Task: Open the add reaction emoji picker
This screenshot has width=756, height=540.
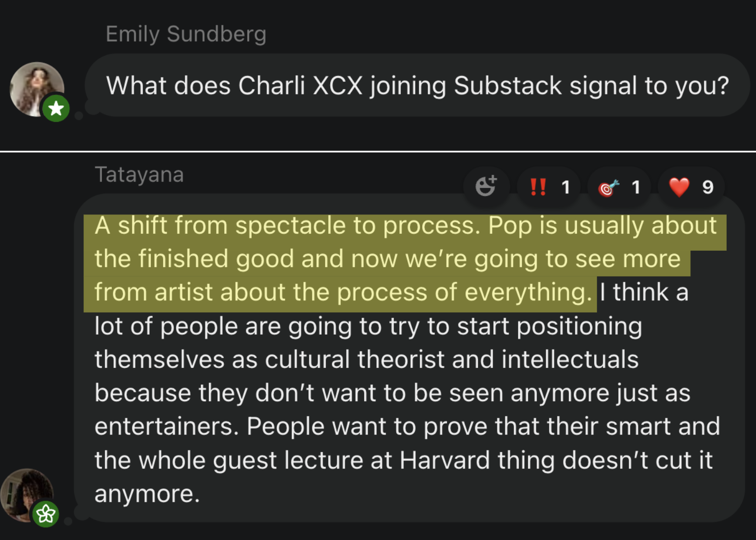Action: 485,187
